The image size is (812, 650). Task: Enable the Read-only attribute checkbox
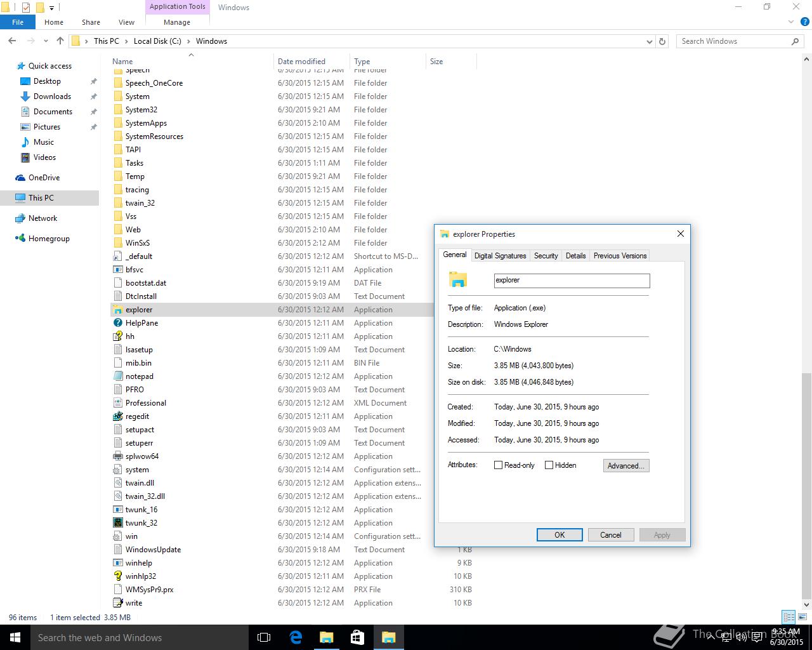[x=498, y=465]
